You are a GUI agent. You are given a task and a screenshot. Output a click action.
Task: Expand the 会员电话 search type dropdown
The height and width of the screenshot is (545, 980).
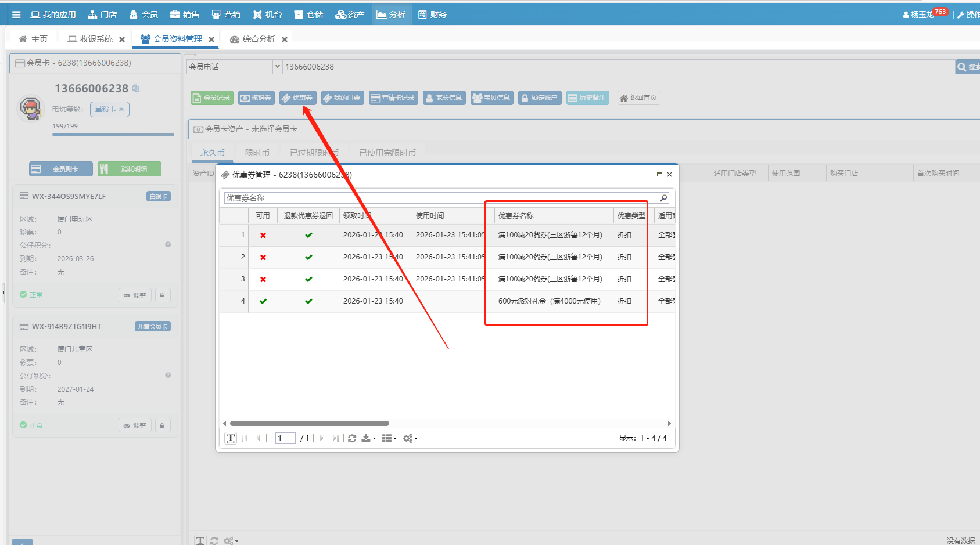277,67
